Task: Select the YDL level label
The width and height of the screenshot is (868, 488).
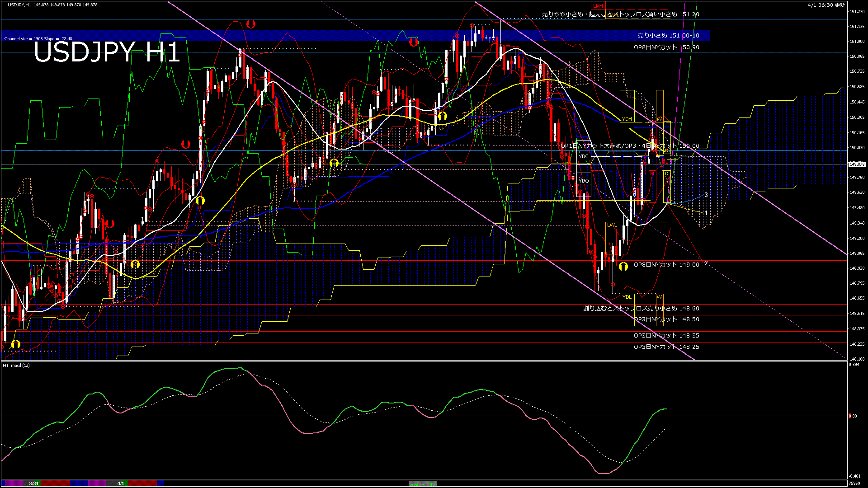Action: (627, 297)
